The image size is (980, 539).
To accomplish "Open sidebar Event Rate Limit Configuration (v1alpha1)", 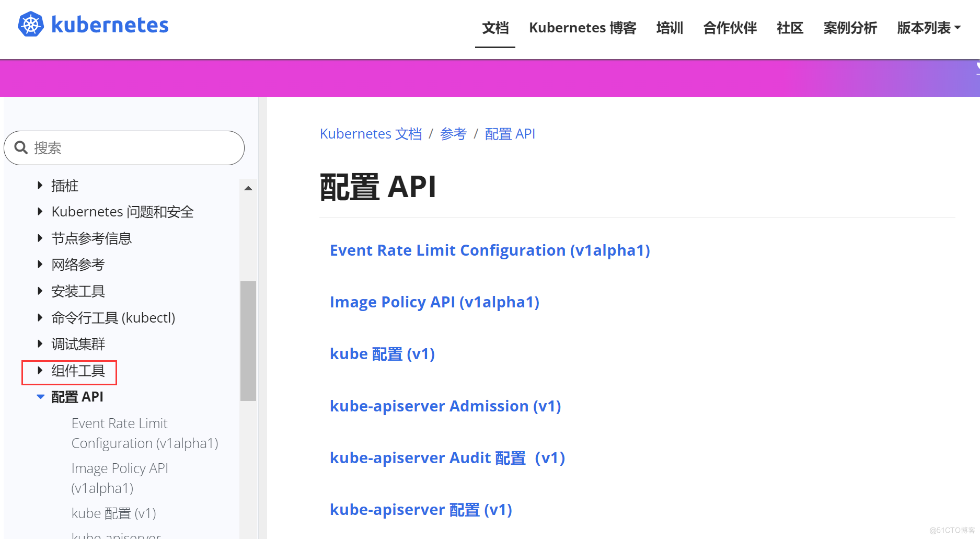I will point(145,433).
